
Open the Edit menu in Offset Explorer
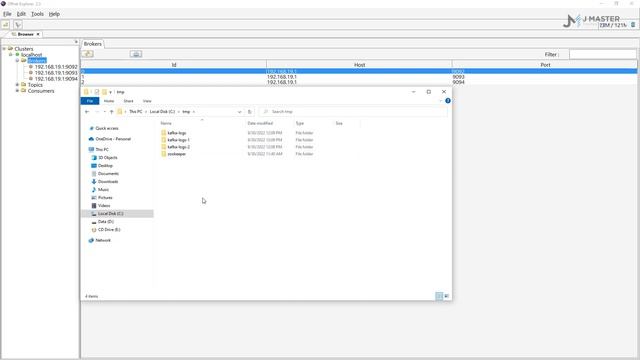point(21,14)
